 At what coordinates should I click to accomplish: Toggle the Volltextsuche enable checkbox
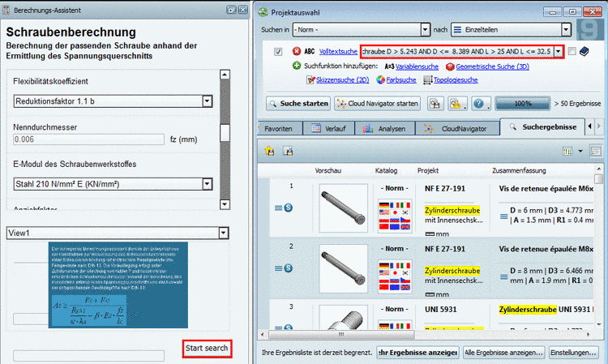pos(278,52)
